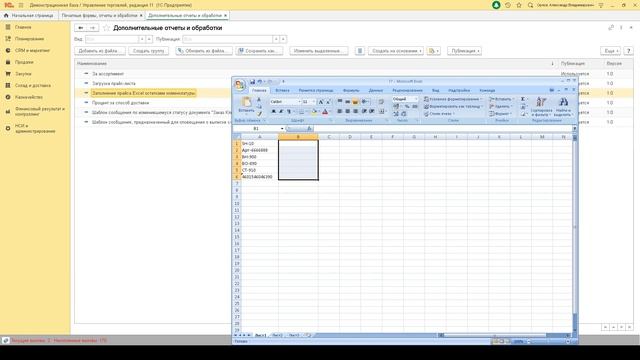Open the history icon in 1C title bar
The image size is (640, 360).
[508, 5]
